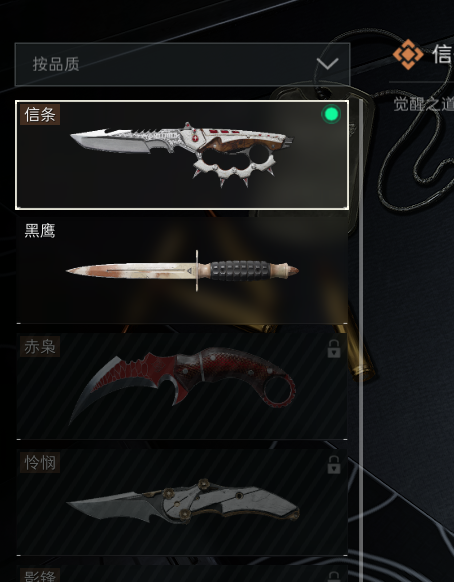This screenshot has width=454, height=582.
Task: Select the locked 怜悯 knife card
Action: 182,502
